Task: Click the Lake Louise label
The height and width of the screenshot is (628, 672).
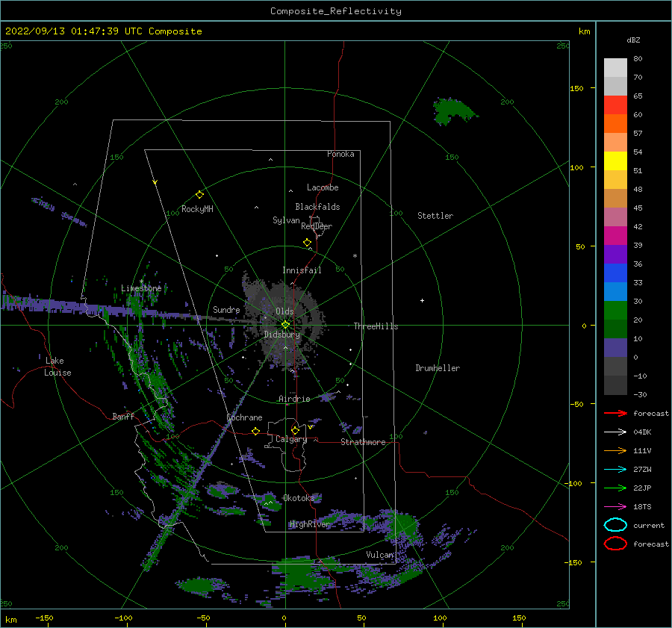Action: coord(57,367)
